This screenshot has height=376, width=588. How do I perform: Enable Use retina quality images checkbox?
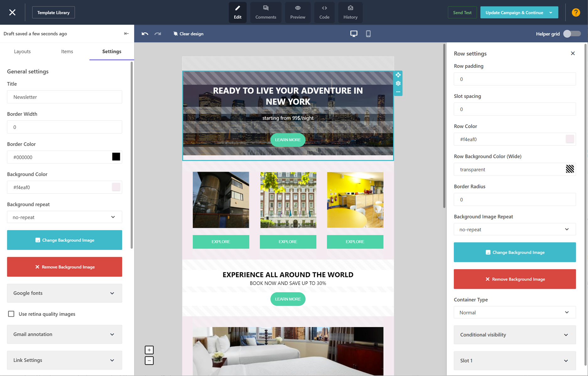pyautogui.click(x=11, y=314)
